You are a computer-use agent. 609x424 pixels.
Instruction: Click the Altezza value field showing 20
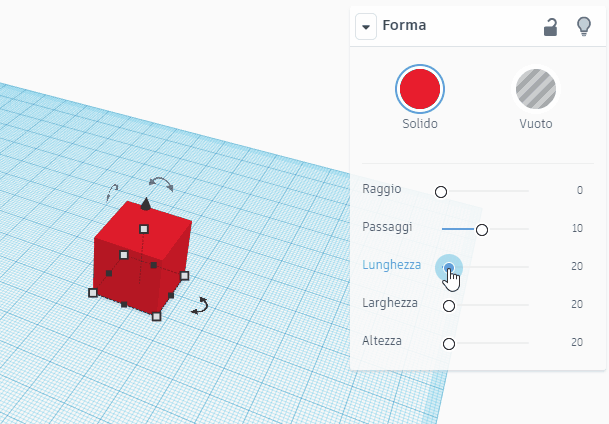[576, 343]
